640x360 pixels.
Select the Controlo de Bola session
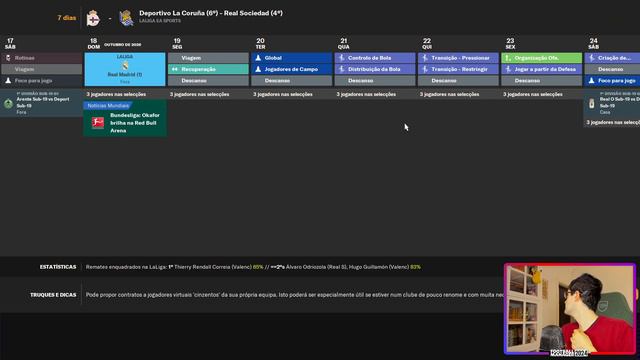click(375, 58)
